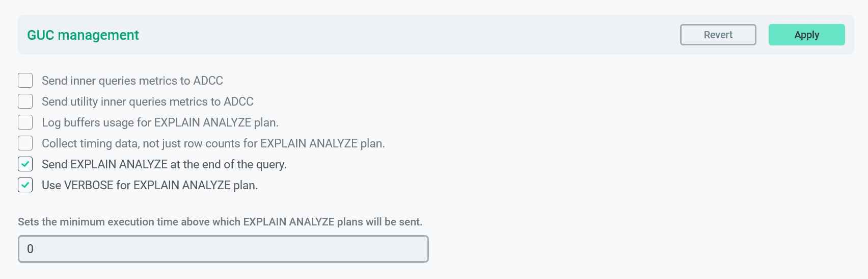Image resolution: width=868 pixels, height=279 pixels.
Task: Click the 'Send inner queries metrics to ADCC' label
Action: click(x=132, y=81)
